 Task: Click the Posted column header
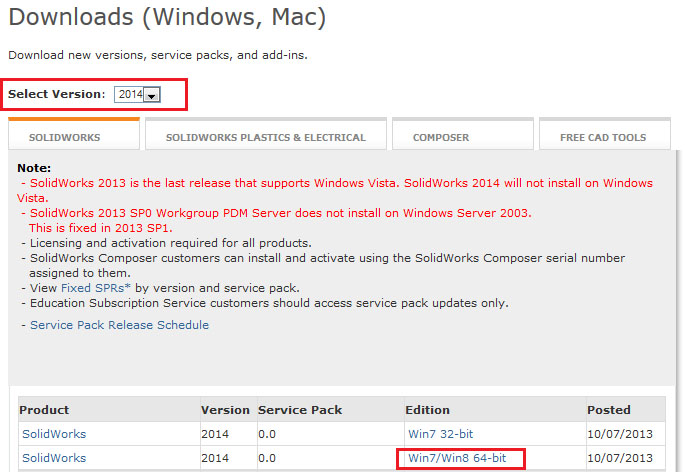609,410
